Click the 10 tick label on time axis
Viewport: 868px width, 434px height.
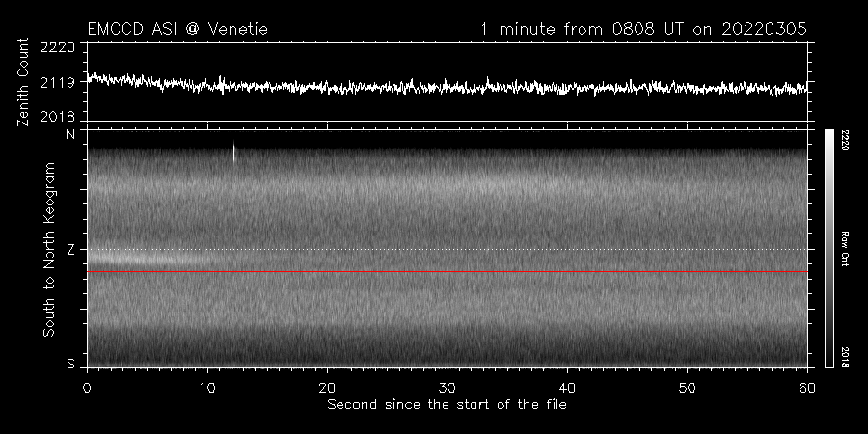coord(207,388)
